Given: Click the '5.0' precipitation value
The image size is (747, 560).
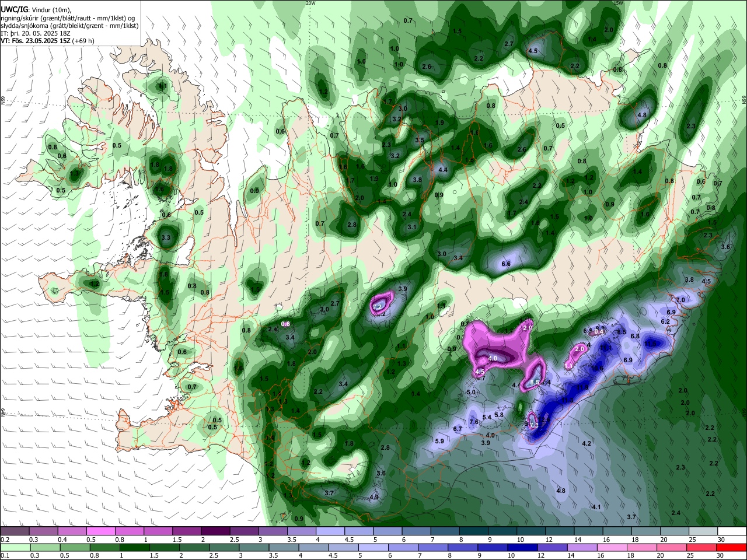Looking at the screenshot, I should pos(472,393).
